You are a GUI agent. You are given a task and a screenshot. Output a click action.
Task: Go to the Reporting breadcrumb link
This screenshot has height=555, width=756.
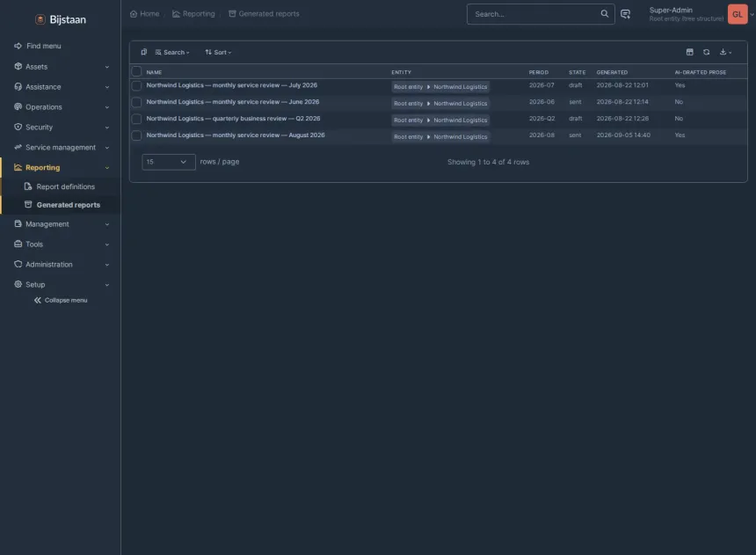[193, 14]
